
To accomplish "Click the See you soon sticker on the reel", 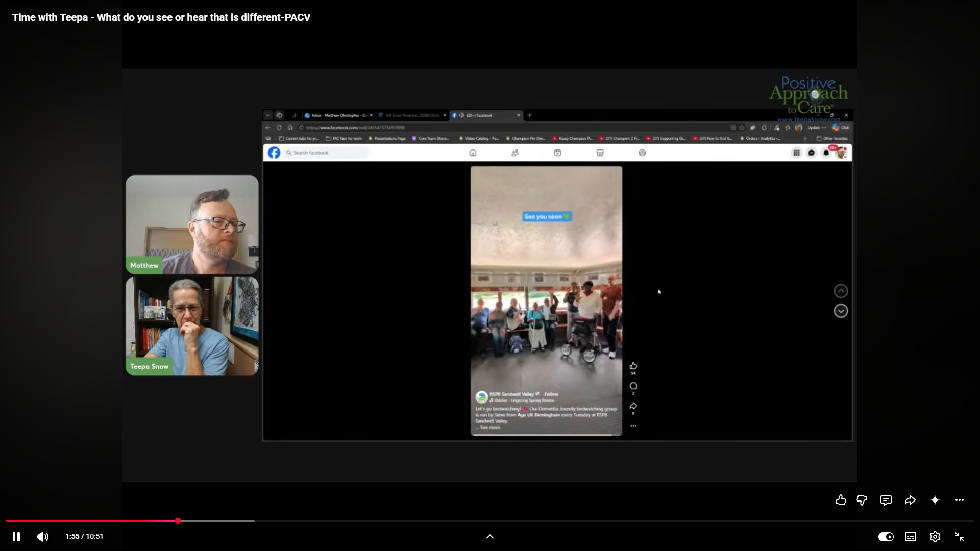I will click(547, 217).
